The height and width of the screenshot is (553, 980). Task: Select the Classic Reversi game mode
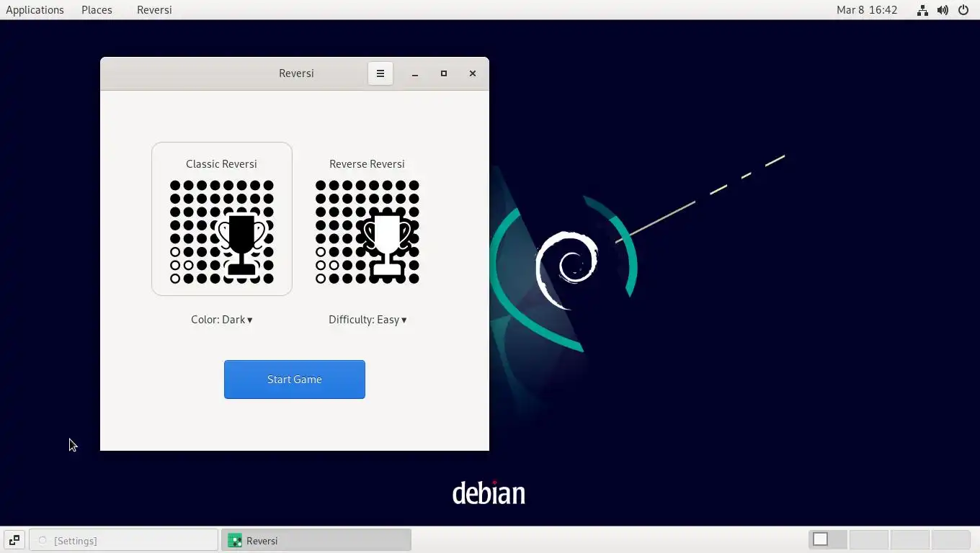pyautogui.click(x=222, y=219)
